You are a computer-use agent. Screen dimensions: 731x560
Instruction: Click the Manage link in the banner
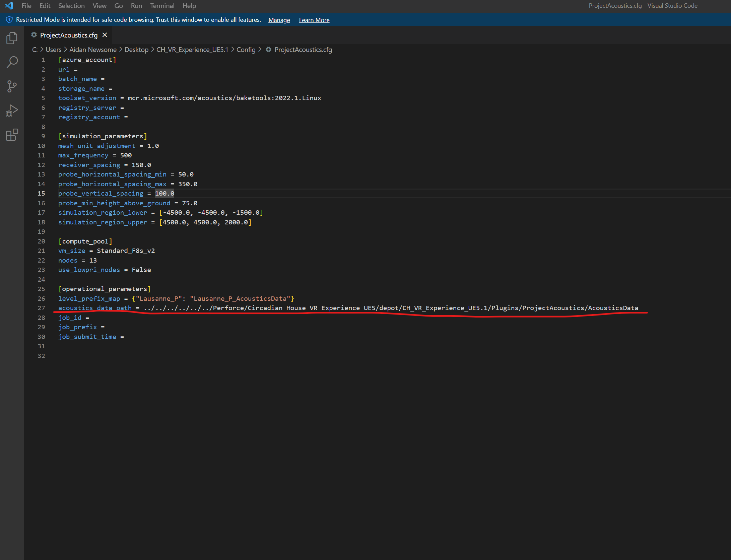click(x=279, y=20)
